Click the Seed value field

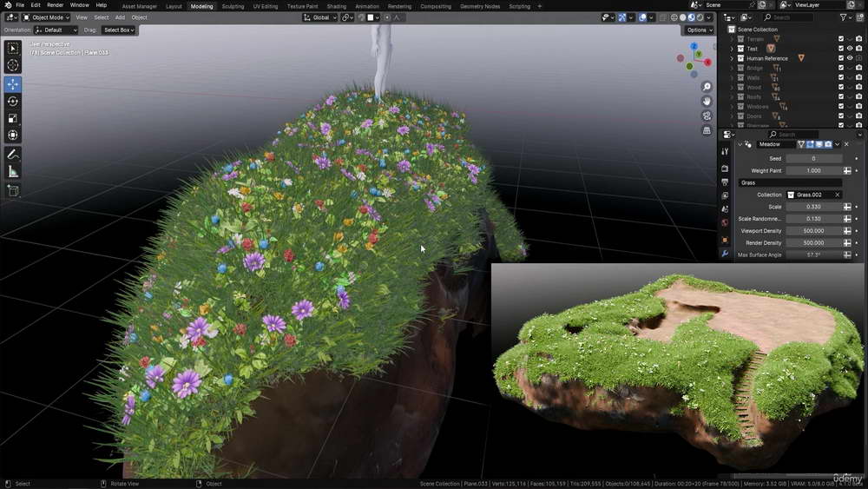pyautogui.click(x=814, y=158)
